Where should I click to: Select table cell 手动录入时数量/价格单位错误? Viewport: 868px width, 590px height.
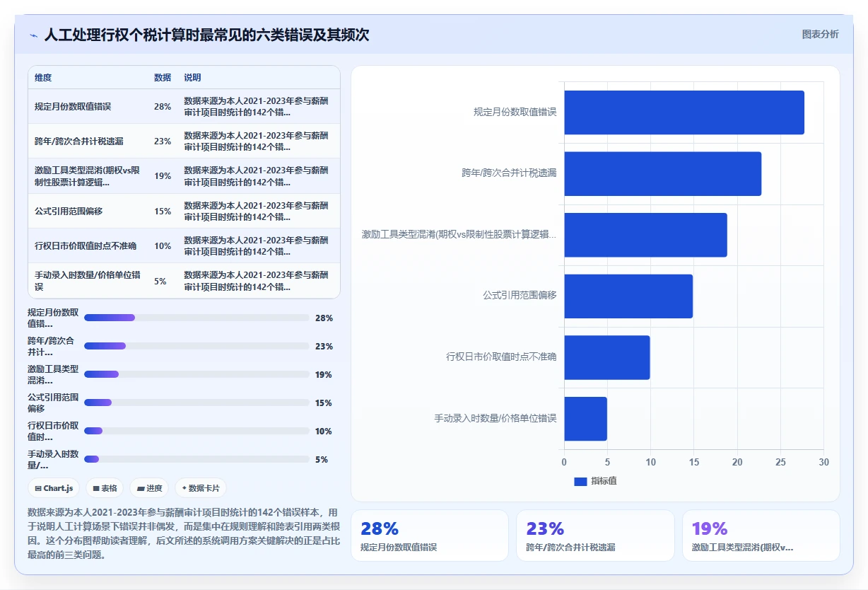pyautogui.click(x=87, y=281)
